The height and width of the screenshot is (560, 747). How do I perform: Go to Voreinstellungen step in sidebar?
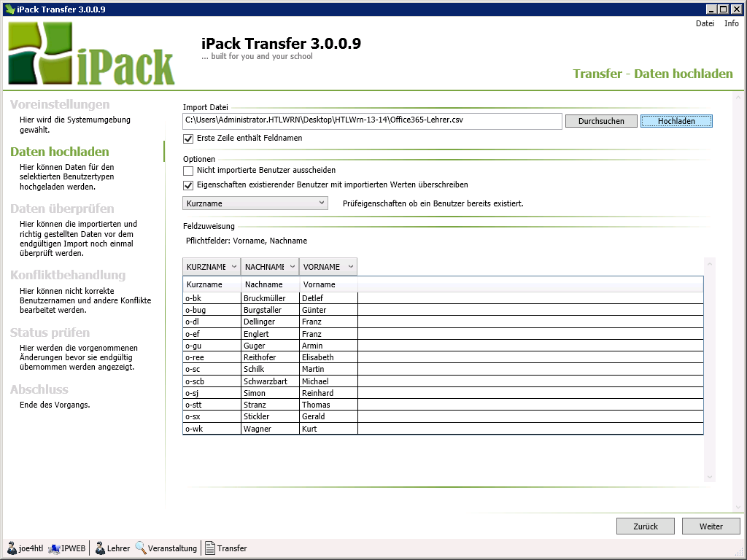(x=60, y=104)
